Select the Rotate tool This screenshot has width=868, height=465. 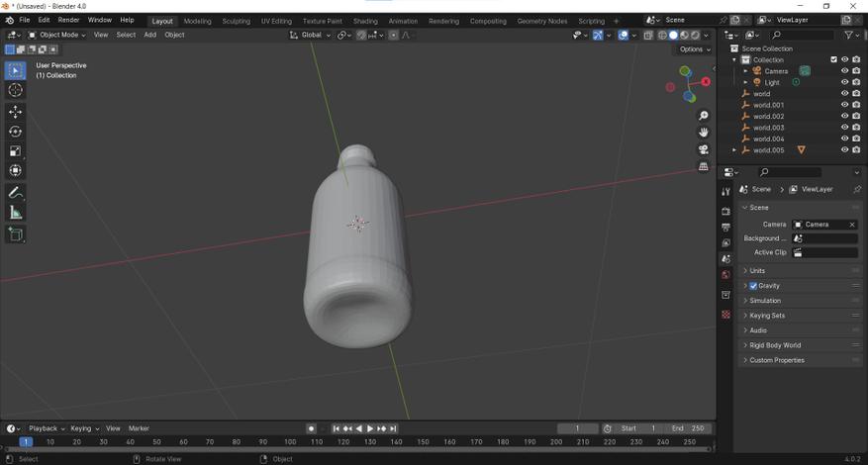click(x=15, y=132)
